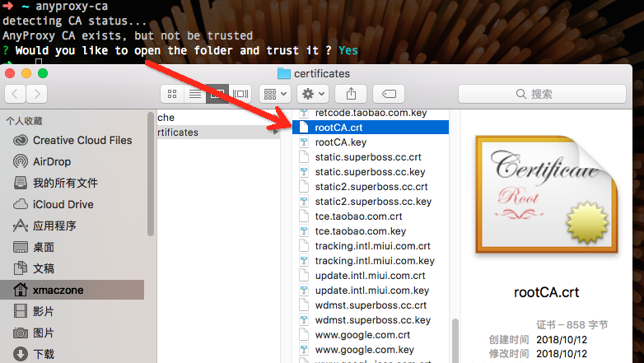The width and height of the screenshot is (644, 363).
Task: Open iCloud Drive in the sidebar
Action: coord(72,204)
